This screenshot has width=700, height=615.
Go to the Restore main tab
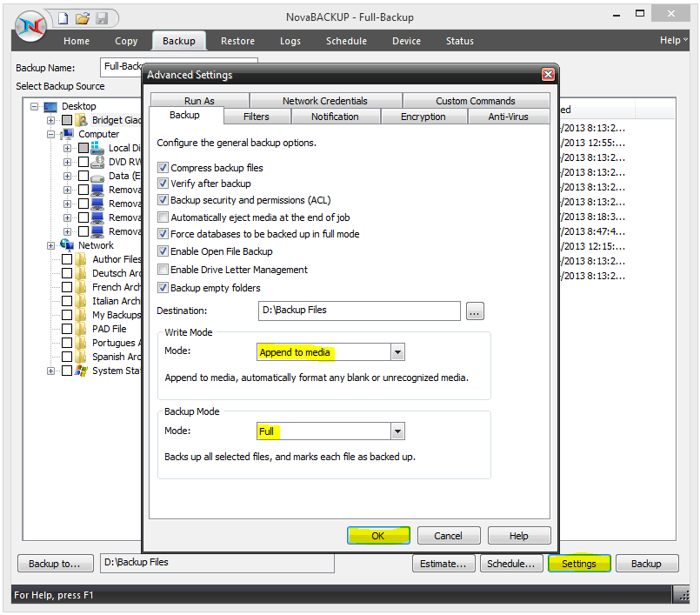coord(237,41)
